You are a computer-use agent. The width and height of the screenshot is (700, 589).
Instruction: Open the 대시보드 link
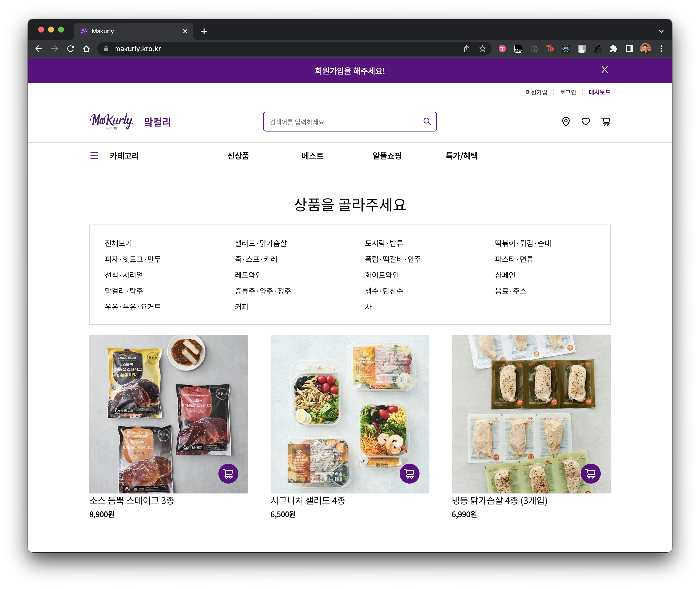[x=599, y=92]
